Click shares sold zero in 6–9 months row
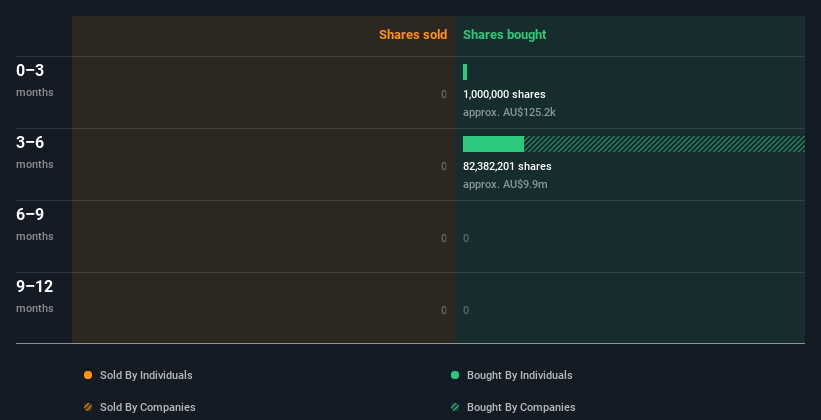This screenshot has width=821, height=420. pyautogui.click(x=444, y=238)
